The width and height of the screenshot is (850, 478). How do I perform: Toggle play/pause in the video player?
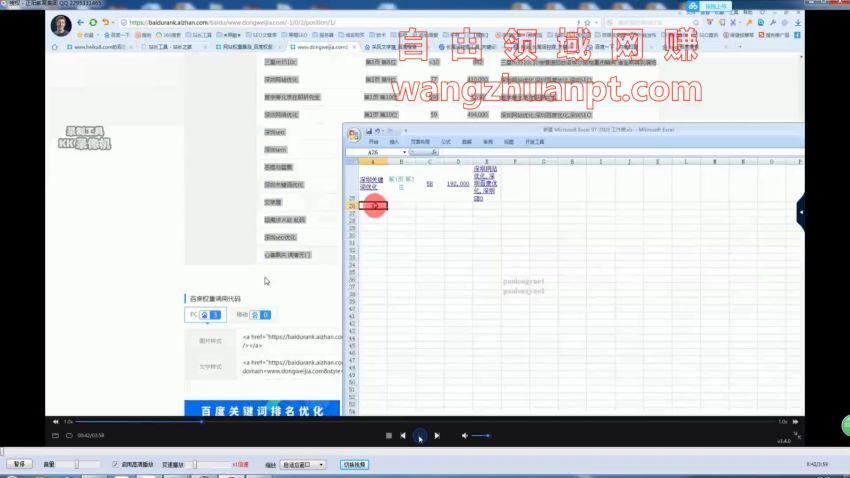(x=420, y=436)
